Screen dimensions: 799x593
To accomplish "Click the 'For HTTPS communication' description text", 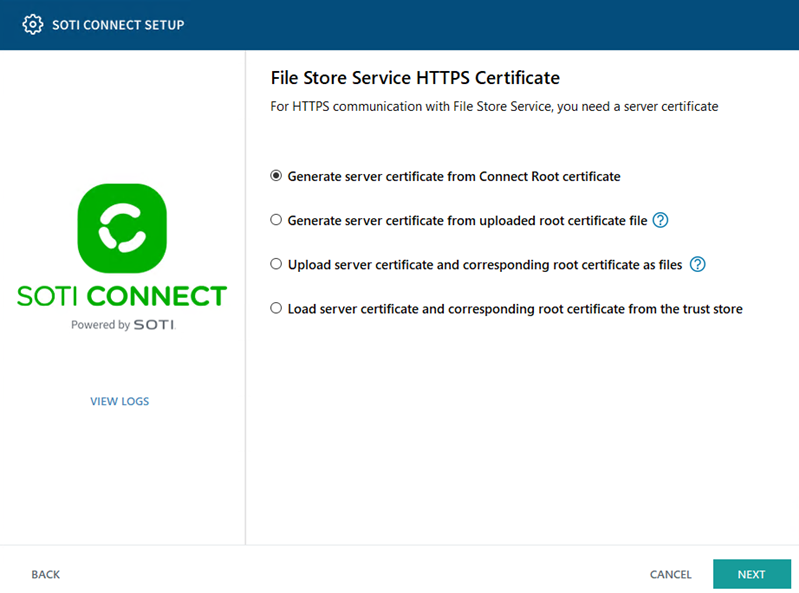I will pyautogui.click(x=494, y=106).
